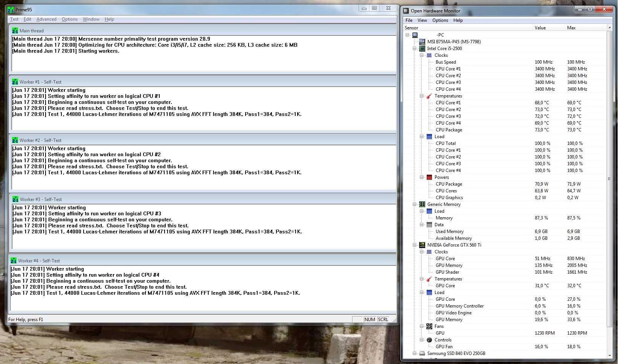Click the Memory Load group icon

pos(429,211)
